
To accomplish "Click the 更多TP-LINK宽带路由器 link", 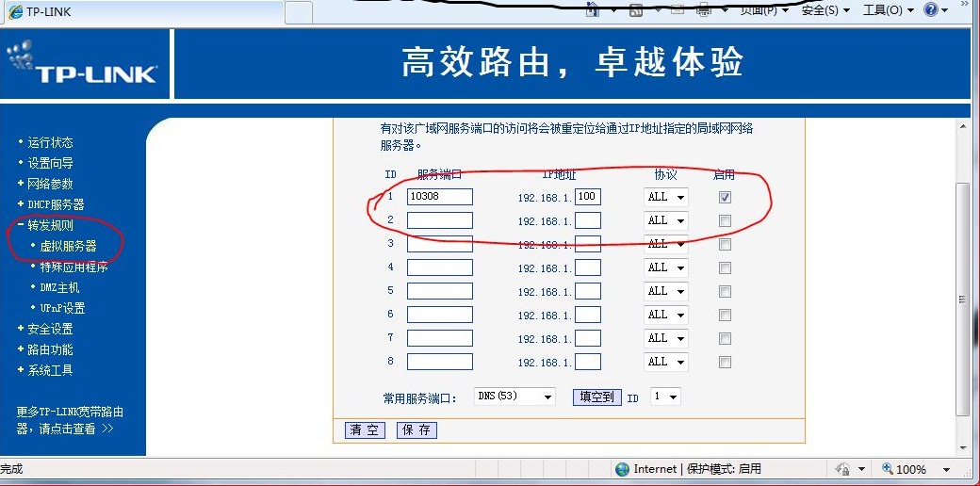I will [x=70, y=420].
